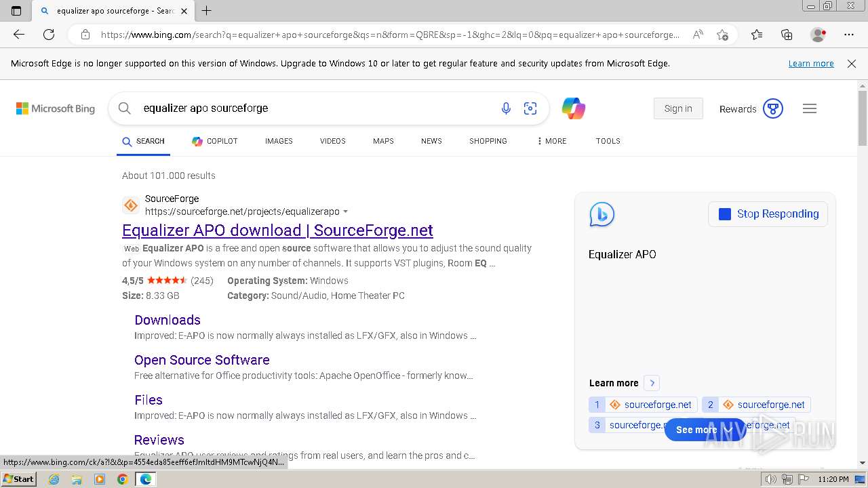Image resolution: width=868 pixels, height=488 pixels.
Task: Click the taskbar clock 11:20 PM
Action: 833,479
